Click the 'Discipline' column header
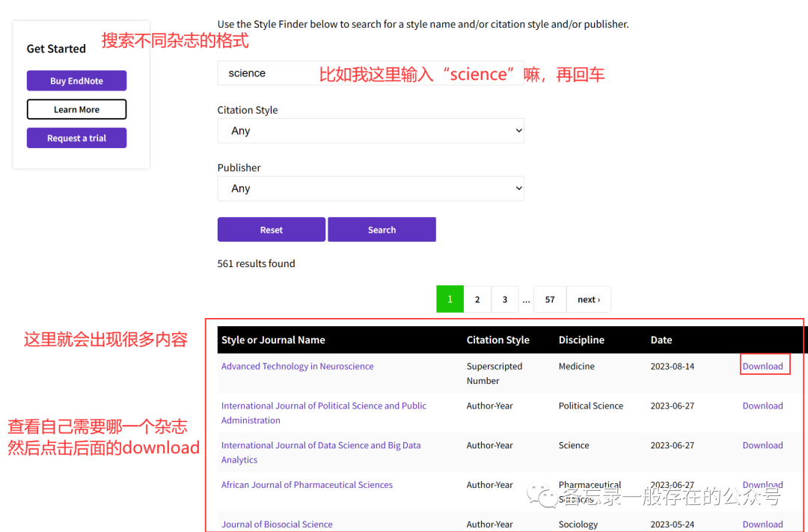Viewport: 808px width, 532px height. coord(581,340)
